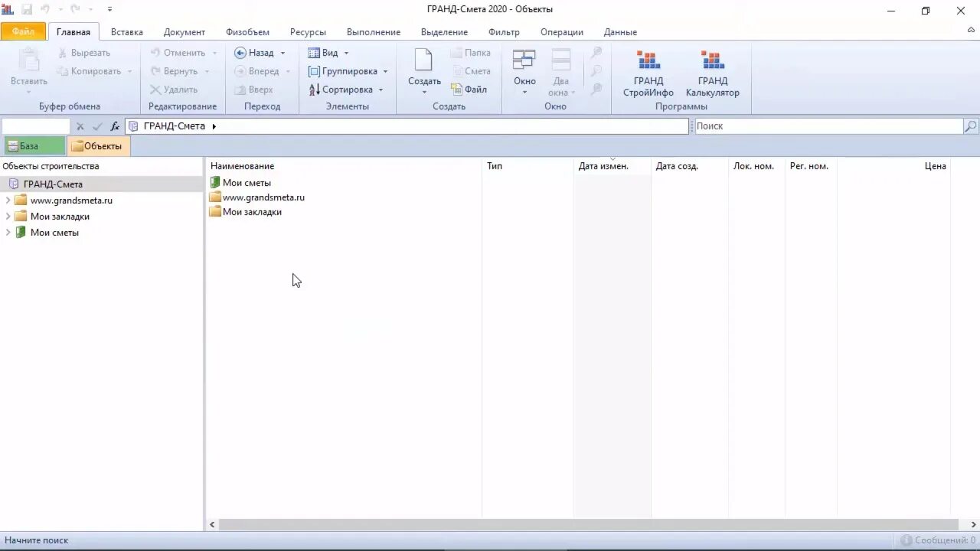Switch to the Выполнение ribbon tab
The width and height of the screenshot is (980, 551).
coord(374,32)
